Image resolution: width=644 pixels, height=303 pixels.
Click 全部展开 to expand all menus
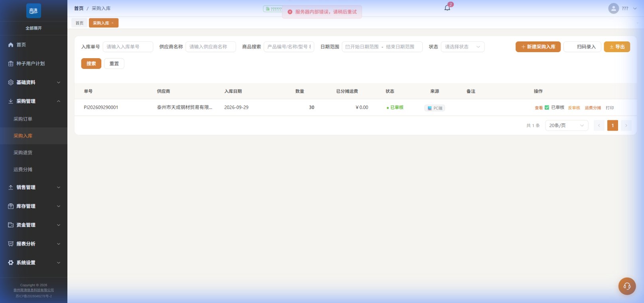point(33,28)
